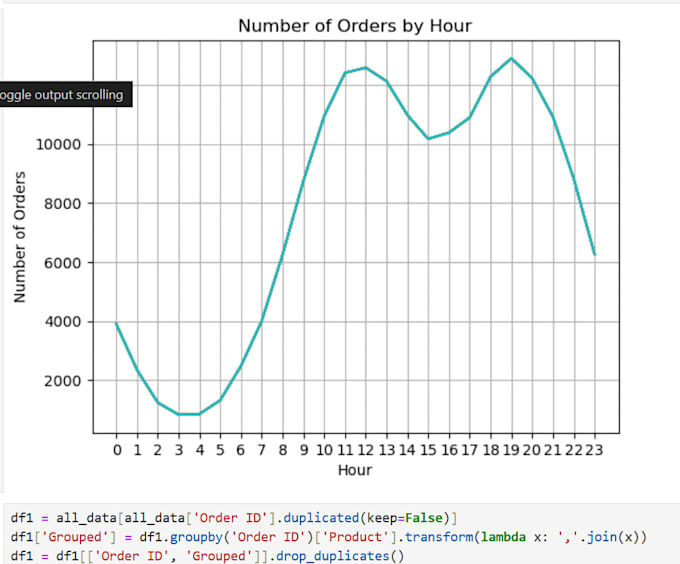Screen dimensions: 680x564
Task: Click the 'transform' method in the code
Action: pyautogui.click(x=439, y=537)
